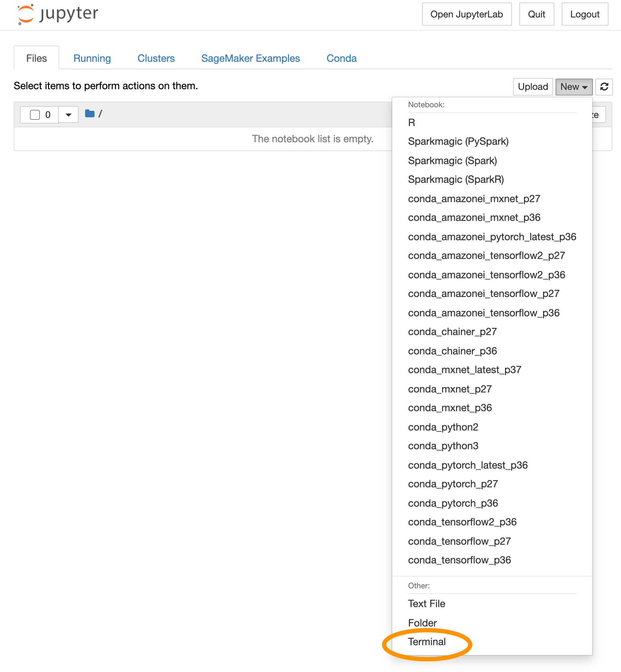This screenshot has width=621, height=672.
Task: Click the Quit button
Action: (536, 14)
